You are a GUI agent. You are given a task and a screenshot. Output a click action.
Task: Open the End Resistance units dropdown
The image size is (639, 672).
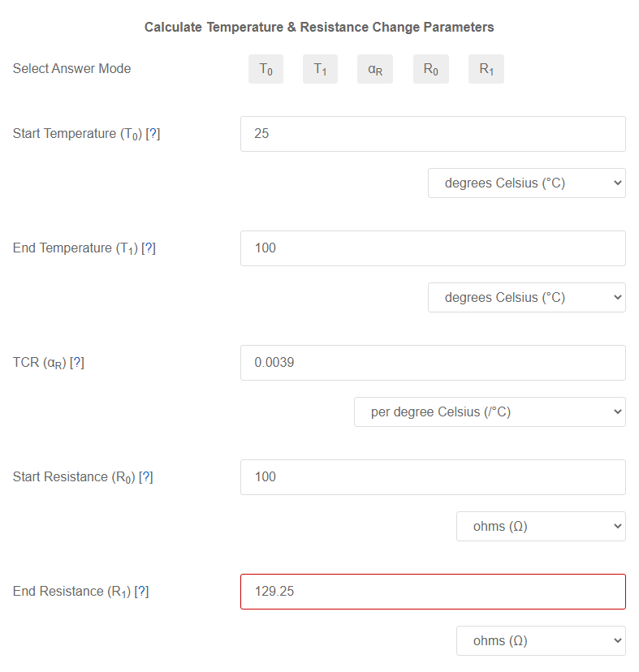(x=541, y=640)
